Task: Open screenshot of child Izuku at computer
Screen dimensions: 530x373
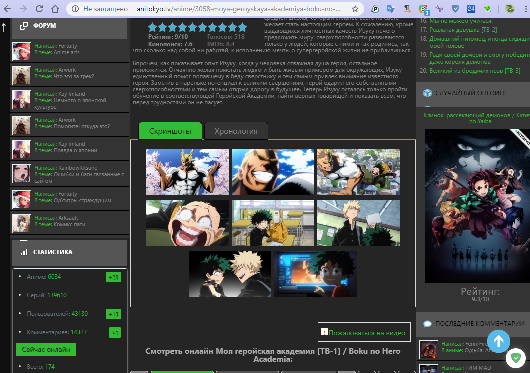Action: point(315,274)
